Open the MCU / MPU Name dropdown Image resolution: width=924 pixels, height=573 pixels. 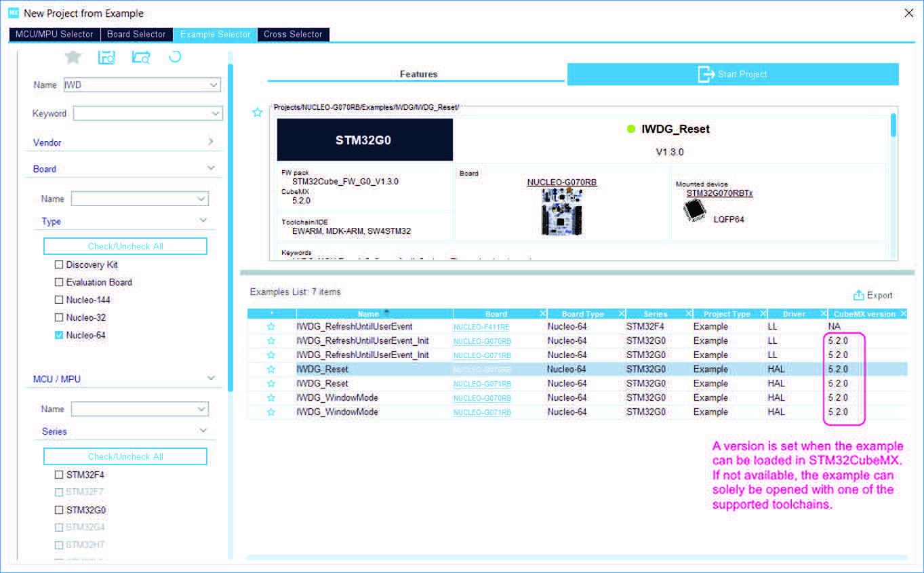pos(201,409)
